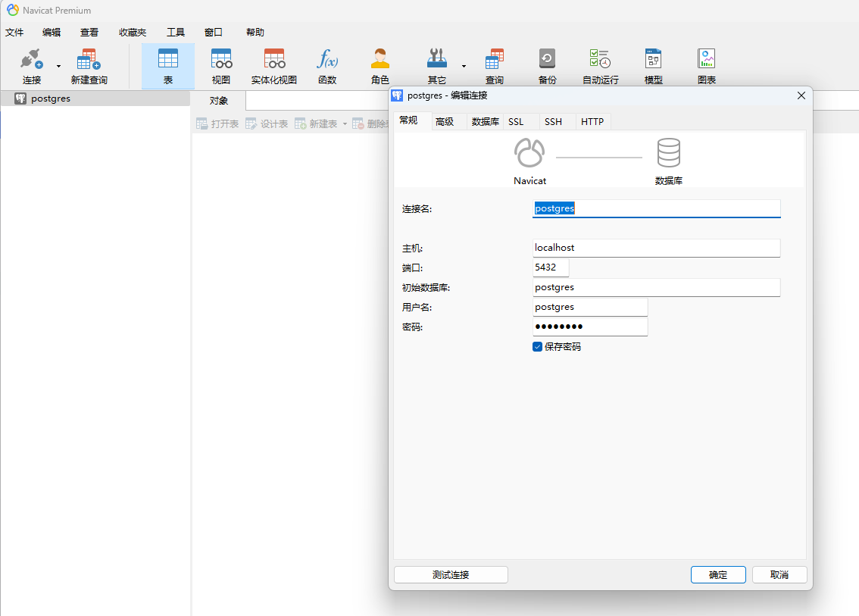Click the 查询 (Query) toolbar icon
Viewport: 859px width, 616px height.
[494, 66]
